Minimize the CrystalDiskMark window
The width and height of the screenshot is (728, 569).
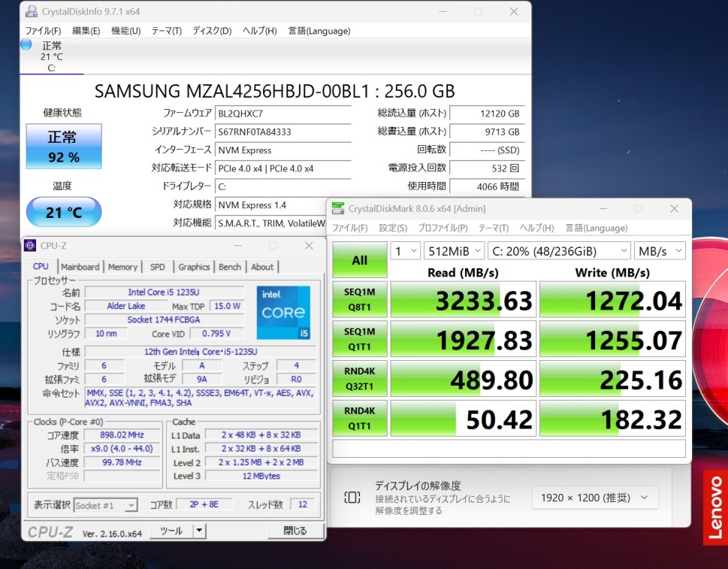click(603, 208)
